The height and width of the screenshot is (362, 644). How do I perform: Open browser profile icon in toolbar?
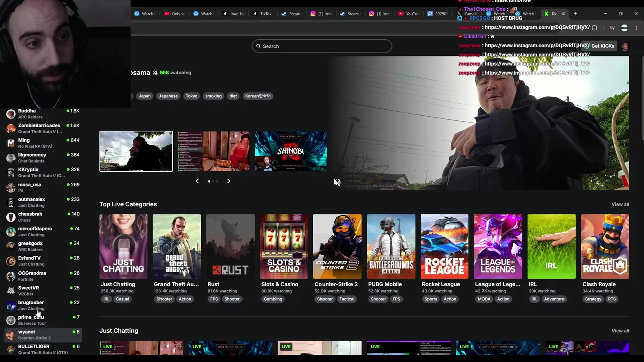(624, 28)
